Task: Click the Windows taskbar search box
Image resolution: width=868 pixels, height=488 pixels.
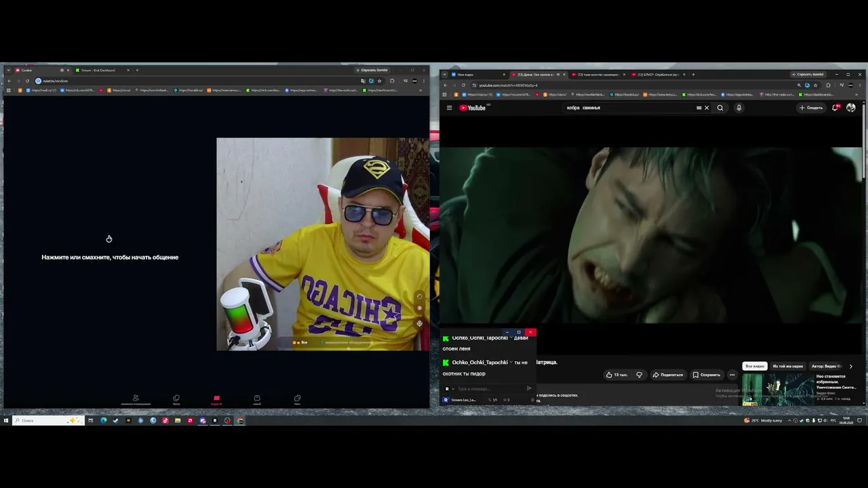Action: click(x=49, y=421)
